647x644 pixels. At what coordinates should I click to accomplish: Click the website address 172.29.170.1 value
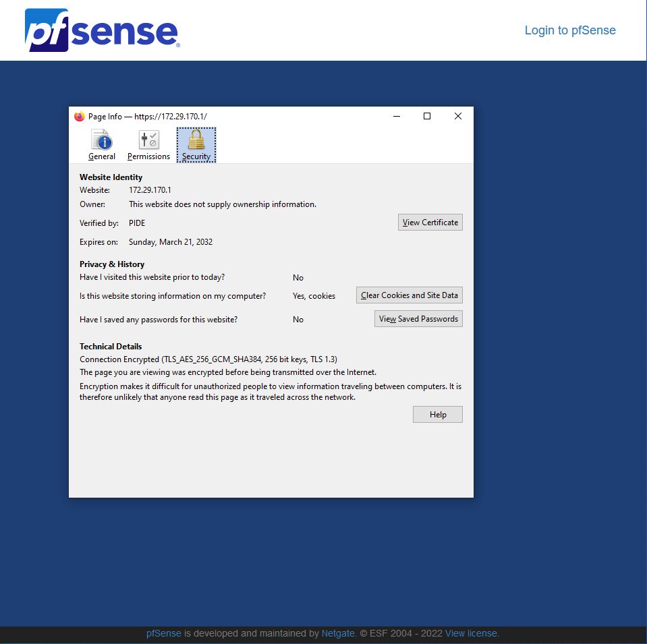pyautogui.click(x=150, y=190)
